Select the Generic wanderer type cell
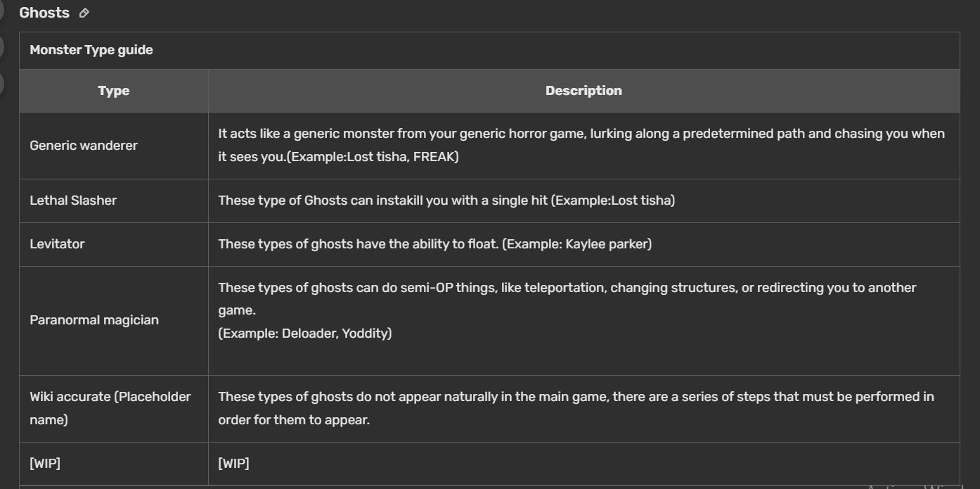Viewport: 980px width, 489px height. pos(84,146)
